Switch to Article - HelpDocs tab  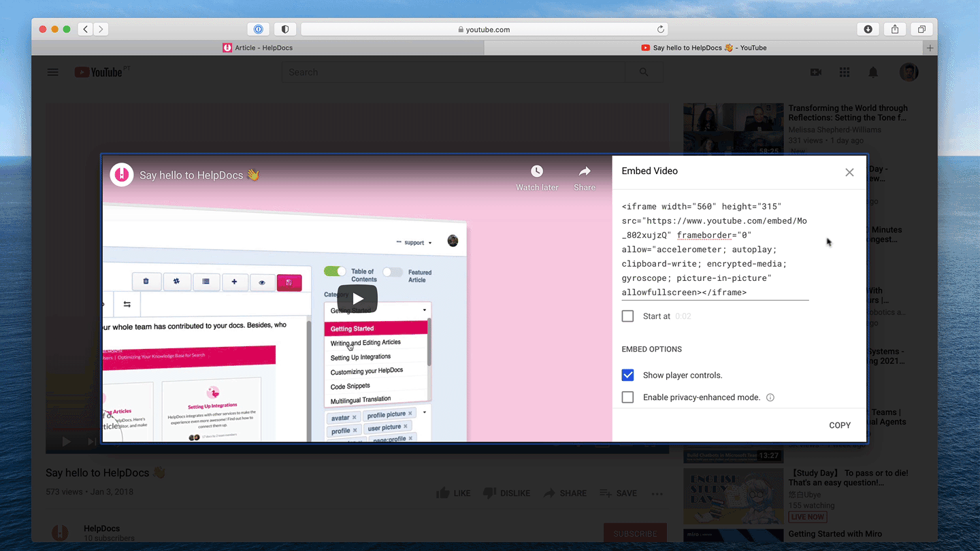tap(257, 48)
